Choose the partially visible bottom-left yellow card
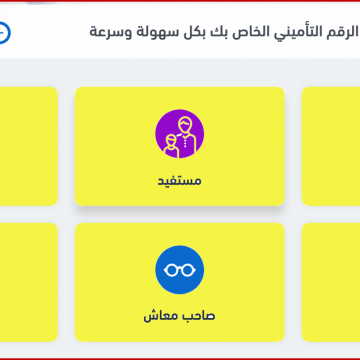Screen dimensions: 360x360 pos(29,282)
